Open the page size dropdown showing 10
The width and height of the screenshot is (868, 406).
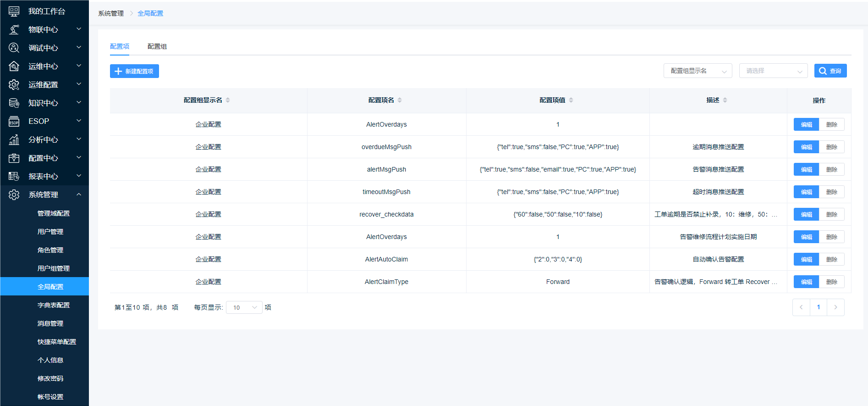click(244, 307)
